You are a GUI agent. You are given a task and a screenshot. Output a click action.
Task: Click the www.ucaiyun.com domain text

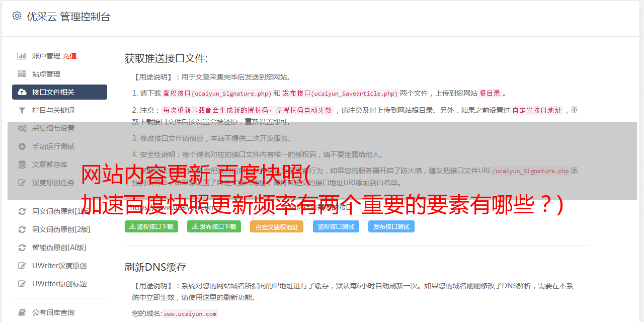(x=190, y=314)
